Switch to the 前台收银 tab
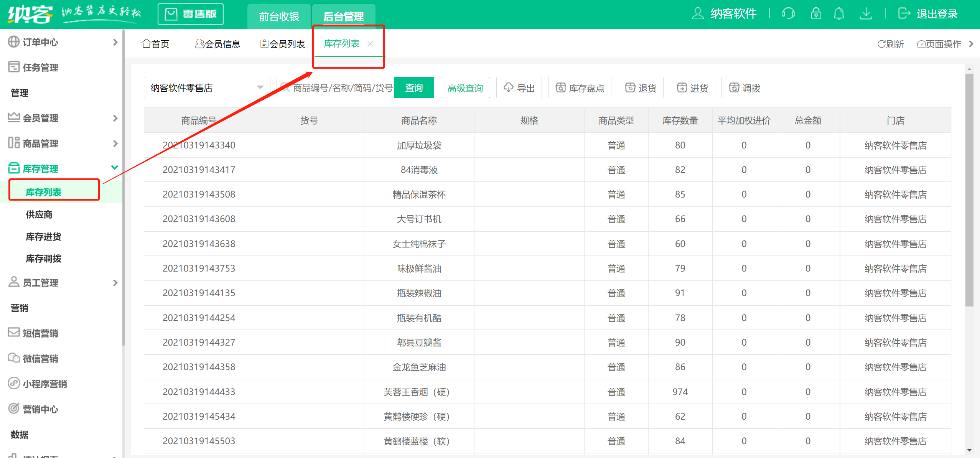This screenshot has height=458, width=980. [x=279, y=16]
